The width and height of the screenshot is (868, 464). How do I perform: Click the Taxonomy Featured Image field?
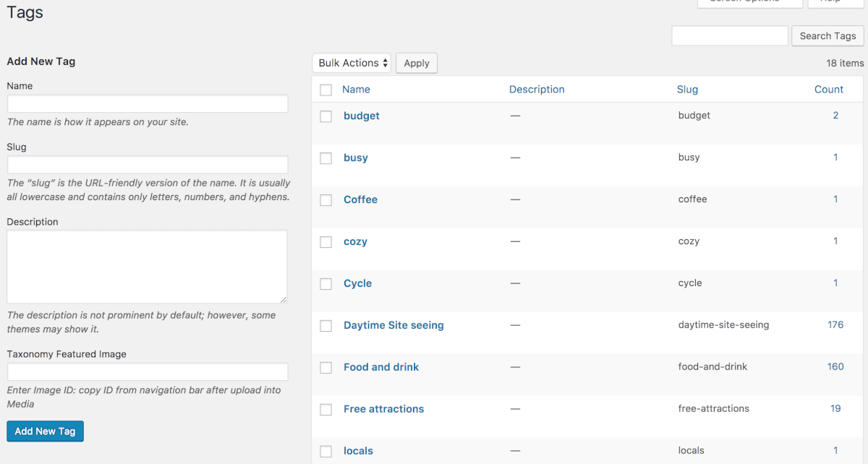tap(148, 372)
